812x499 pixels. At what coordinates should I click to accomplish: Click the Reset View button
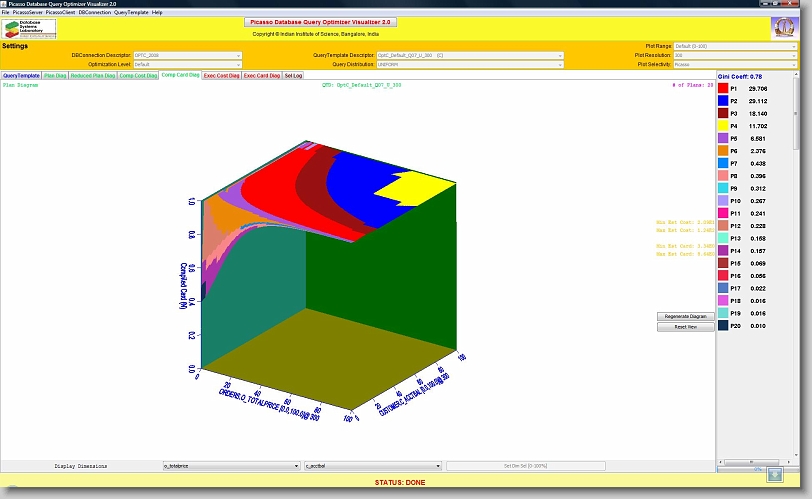[685, 327]
